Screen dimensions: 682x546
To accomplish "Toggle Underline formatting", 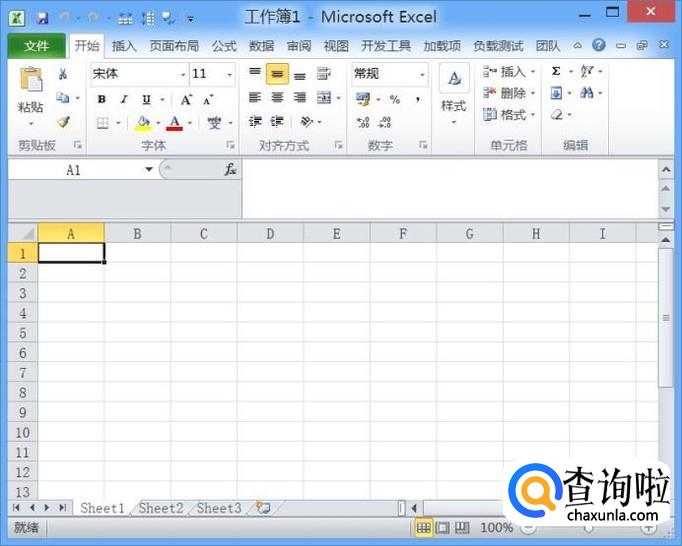I will click(147, 100).
